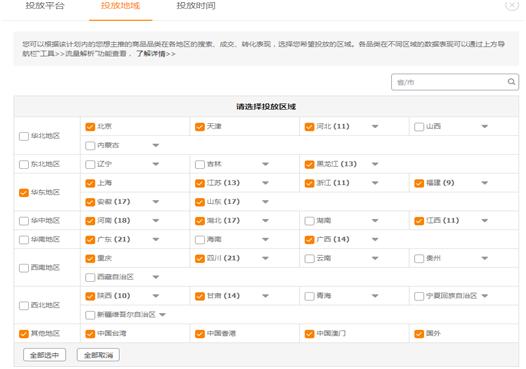Expand the 四川 (21) dropdown arrow
526x369 pixels.
[x=265, y=258]
